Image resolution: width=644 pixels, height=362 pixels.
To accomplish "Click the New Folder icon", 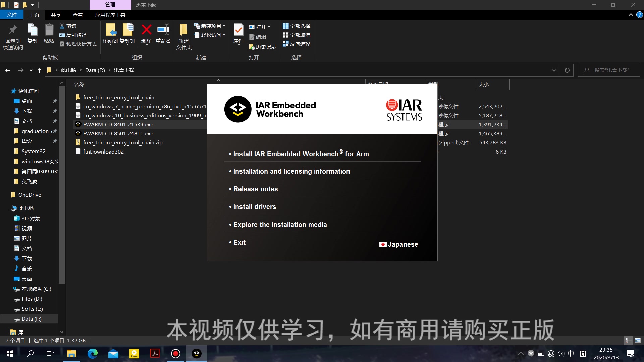I will coord(183,29).
